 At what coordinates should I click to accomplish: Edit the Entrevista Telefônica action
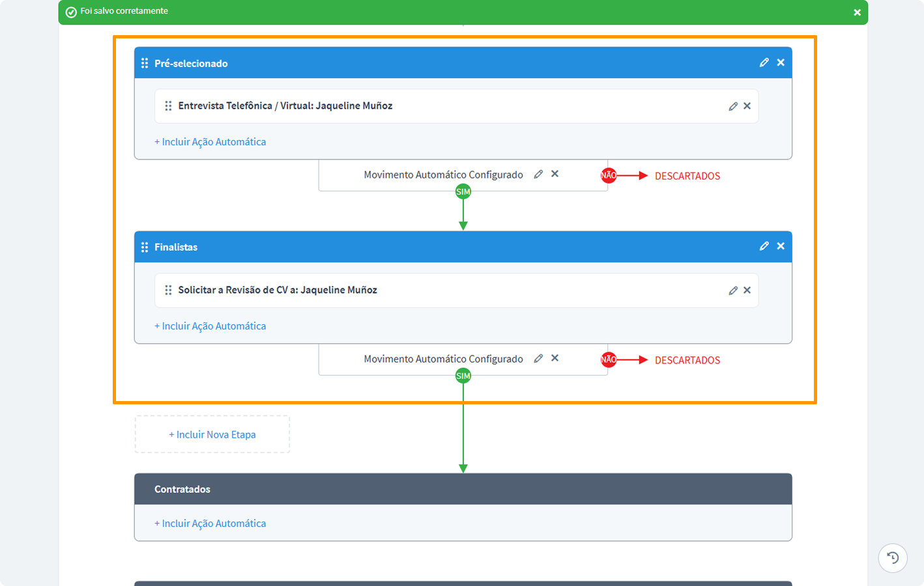point(733,106)
